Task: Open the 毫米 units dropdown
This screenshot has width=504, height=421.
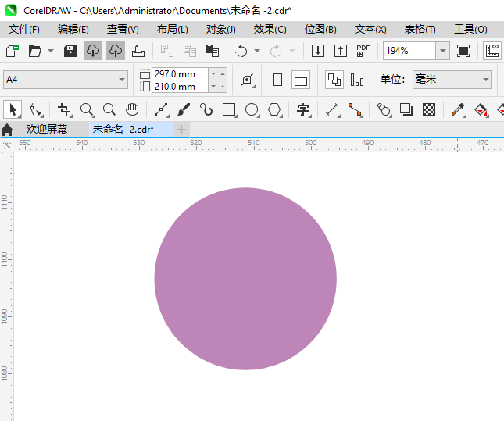Action: 452,80
